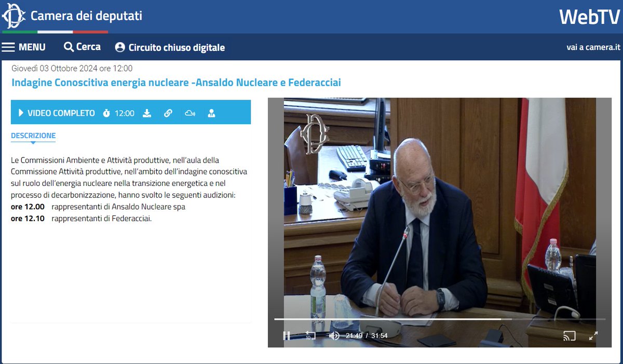623x364 pixels.
Task: Download the video via download icon
Action: (147, 113)
